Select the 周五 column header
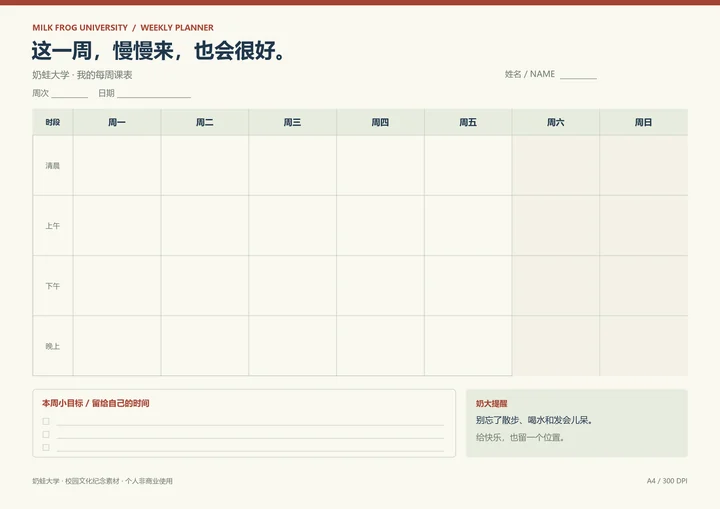Viewport: 720px width, 509px height. (468, 122)
